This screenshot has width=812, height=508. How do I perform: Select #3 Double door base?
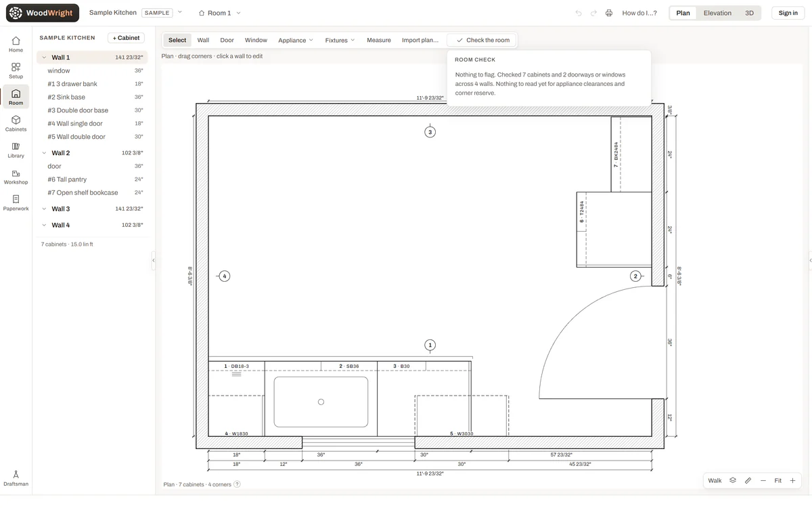coord(92,110)
